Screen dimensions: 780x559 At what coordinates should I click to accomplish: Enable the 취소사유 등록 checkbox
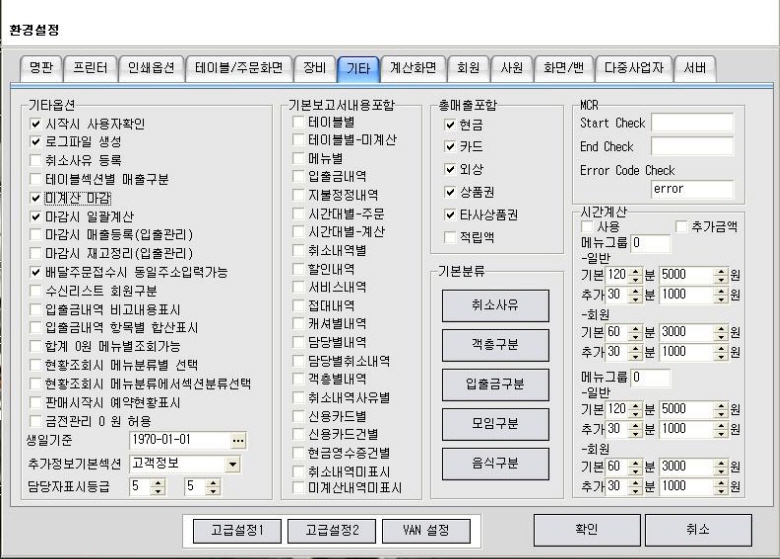[x=37, y=160]
